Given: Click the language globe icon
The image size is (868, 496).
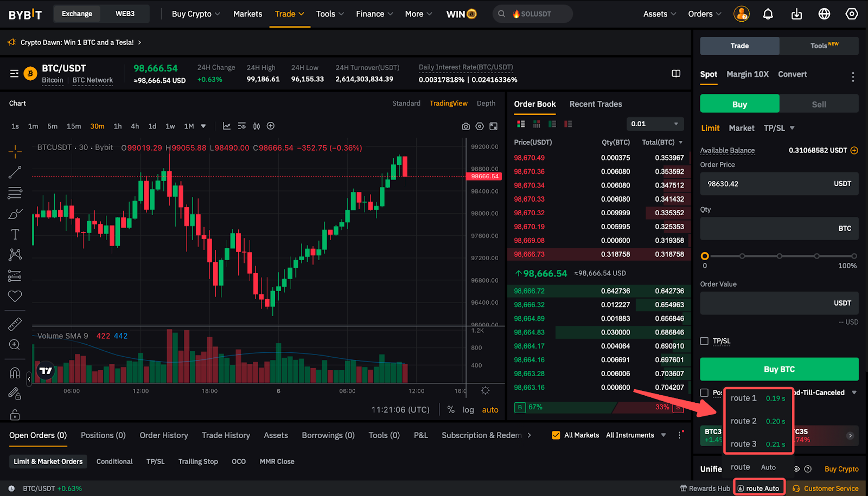Looking at the screenshot, I should click(824, 14).
